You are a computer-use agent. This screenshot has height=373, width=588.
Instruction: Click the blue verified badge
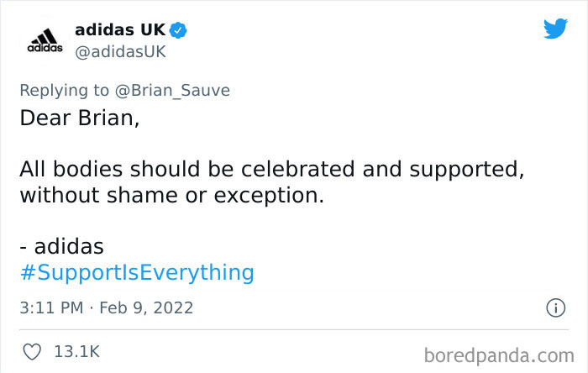point(178,30)
